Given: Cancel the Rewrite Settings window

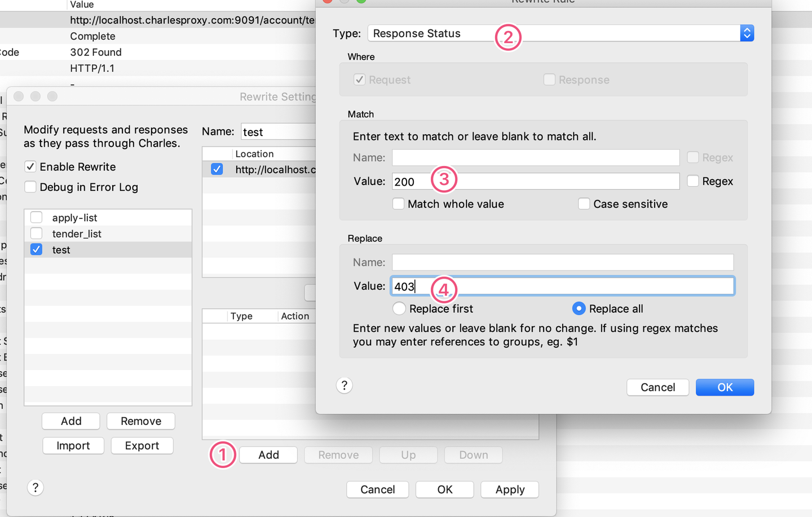Looking at the screenshot, I should (378, 490).
